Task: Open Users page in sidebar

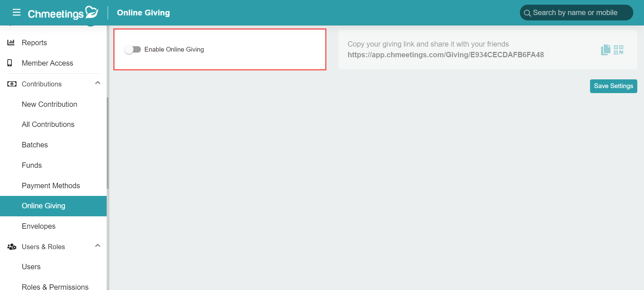Action: (x=53, y=267)
